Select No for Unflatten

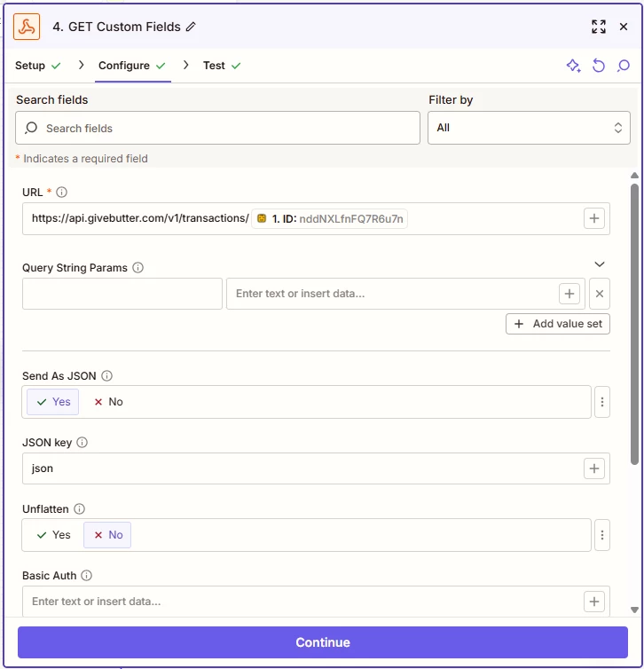[x=107, y=535]
